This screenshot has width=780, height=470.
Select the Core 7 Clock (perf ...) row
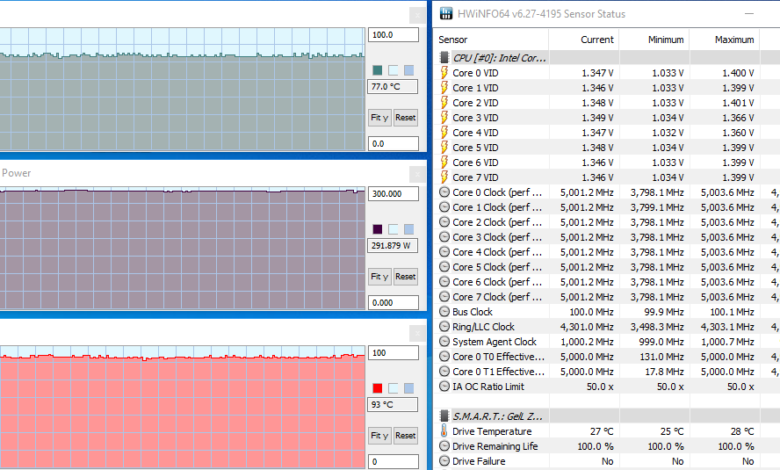pos(607,296)
